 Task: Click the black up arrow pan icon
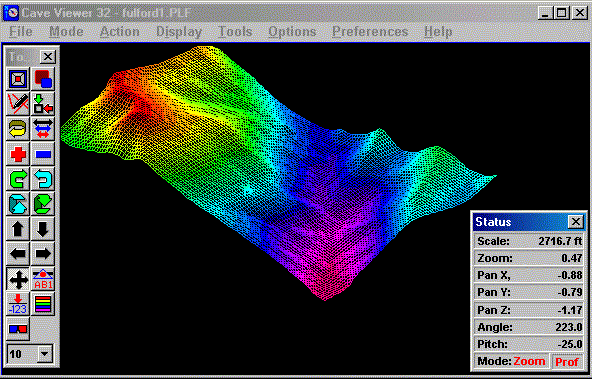click(18, 229)
